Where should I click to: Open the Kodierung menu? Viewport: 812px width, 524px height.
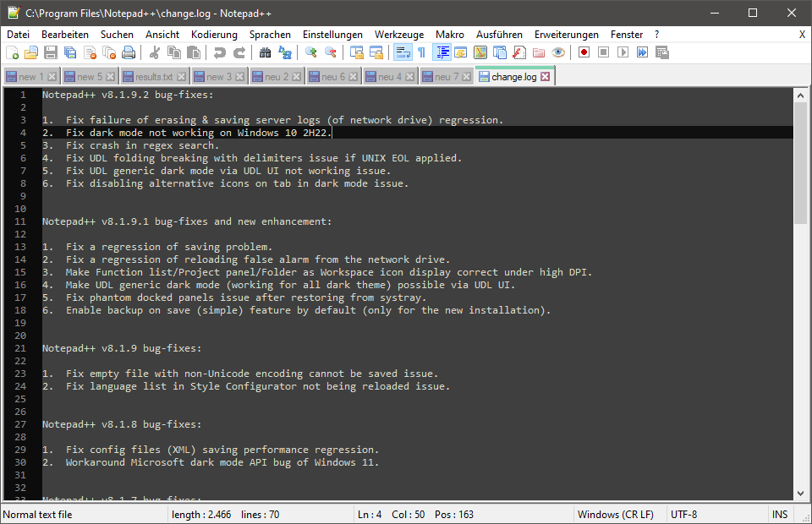point(214,35)
